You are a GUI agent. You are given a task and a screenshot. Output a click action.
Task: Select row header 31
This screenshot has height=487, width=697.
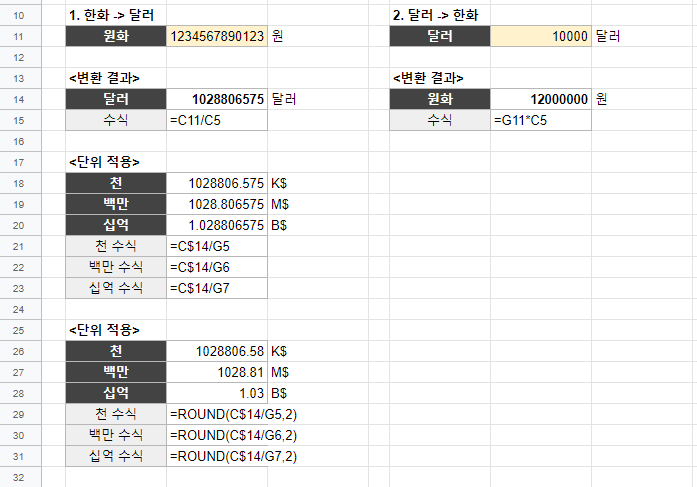point(19,456)
